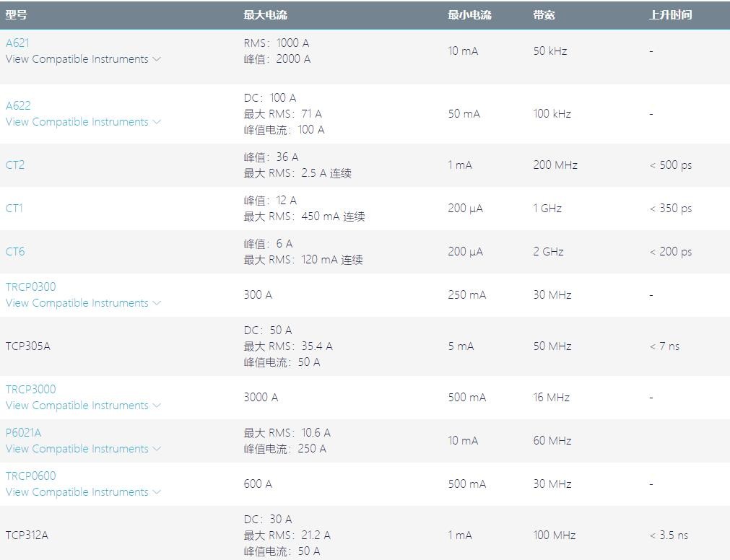Select the TCP305A minimum current 5 mA
This screenshot has height=560, width=730.
[x=461, y=346]
